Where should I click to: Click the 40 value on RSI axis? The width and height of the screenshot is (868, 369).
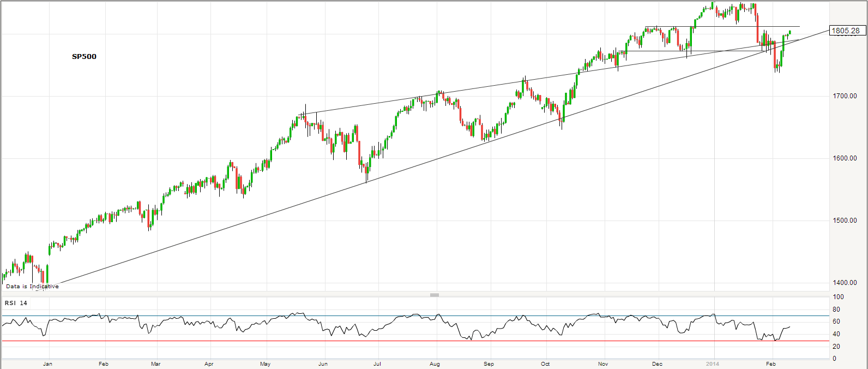click(x=839, y=334)
